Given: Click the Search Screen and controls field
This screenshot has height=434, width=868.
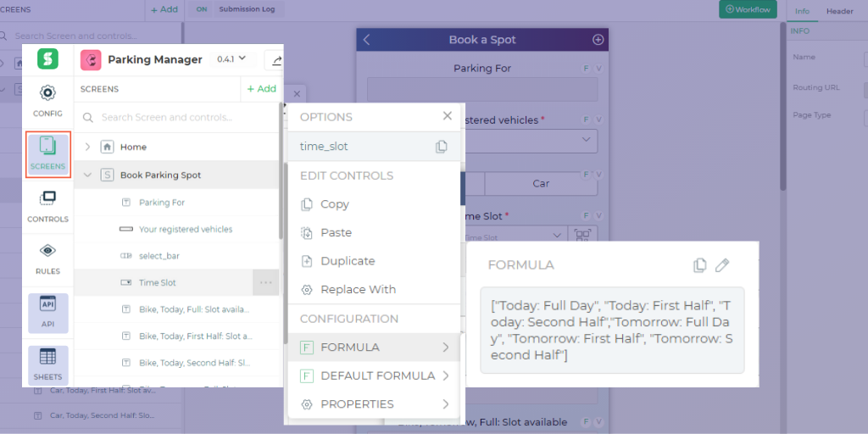Looking at the screenshot, I should (x=177, y=117).
